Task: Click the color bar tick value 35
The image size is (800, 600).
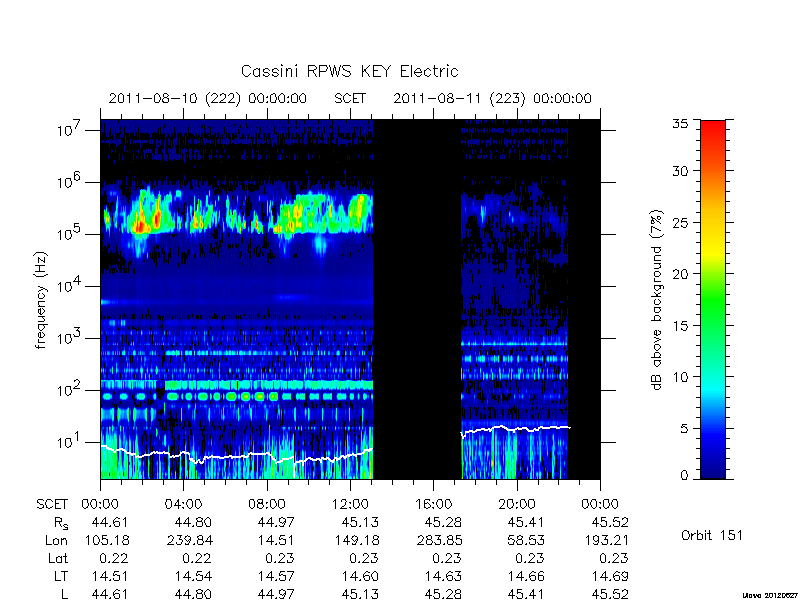Action: (681, 124)
